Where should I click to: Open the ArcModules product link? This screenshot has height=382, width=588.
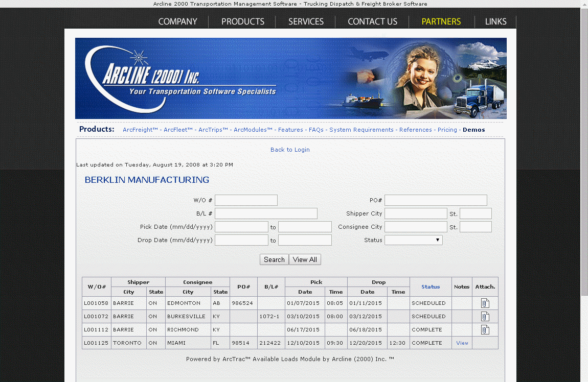coord(253,130)
